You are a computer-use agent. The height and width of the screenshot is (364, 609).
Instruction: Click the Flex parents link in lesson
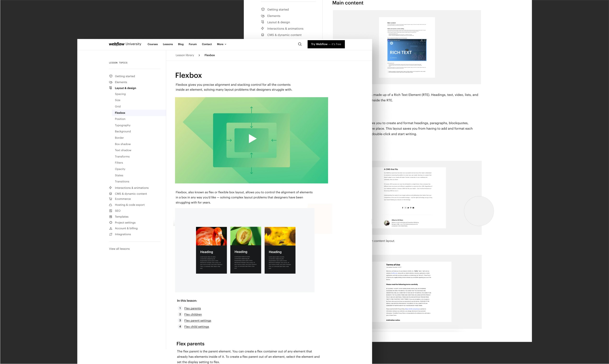(193, 308)
